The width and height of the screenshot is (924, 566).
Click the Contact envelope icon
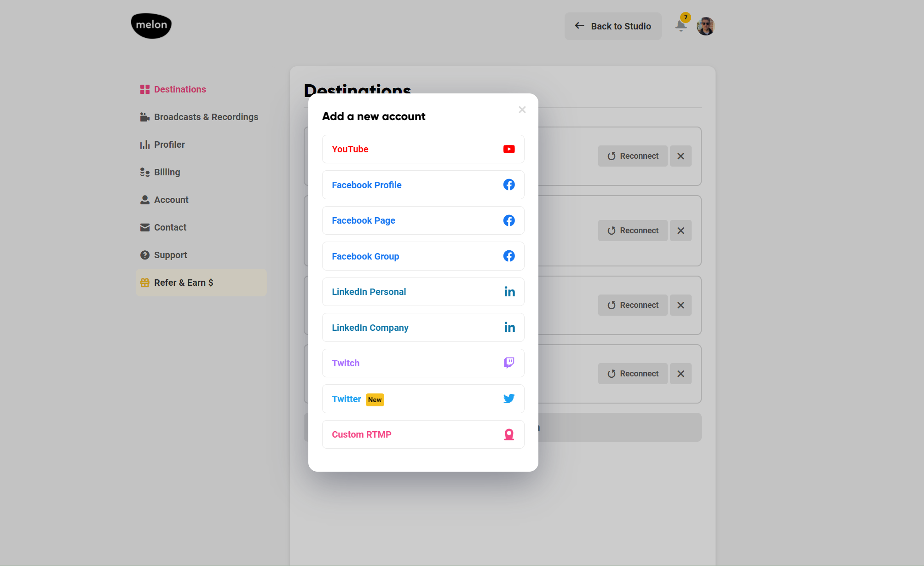(x=145, y=227)
